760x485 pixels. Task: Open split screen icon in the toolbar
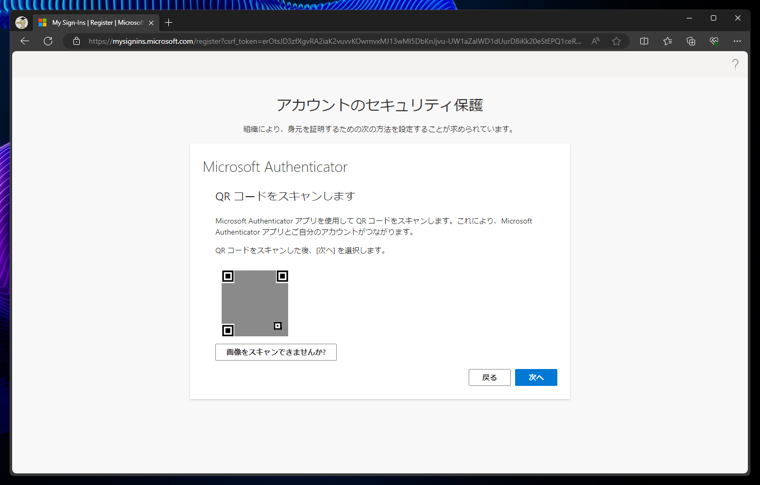tap(644, 41)
